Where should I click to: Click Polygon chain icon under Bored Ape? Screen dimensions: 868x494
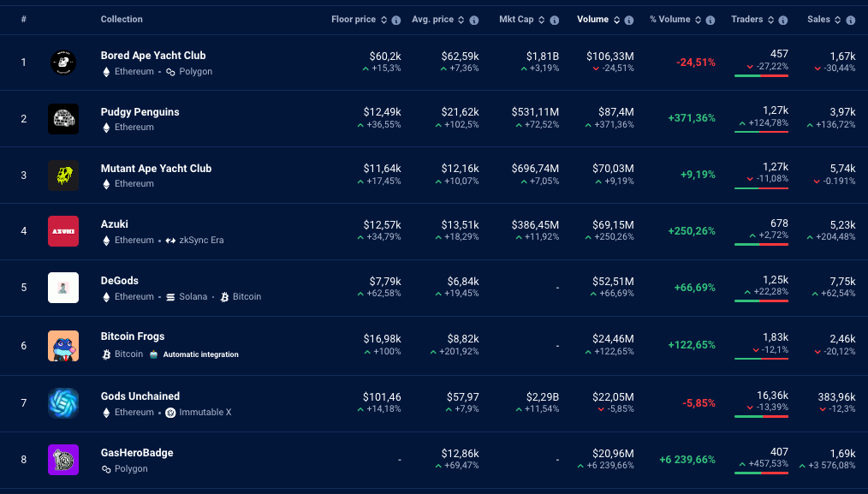click(170, 72)
